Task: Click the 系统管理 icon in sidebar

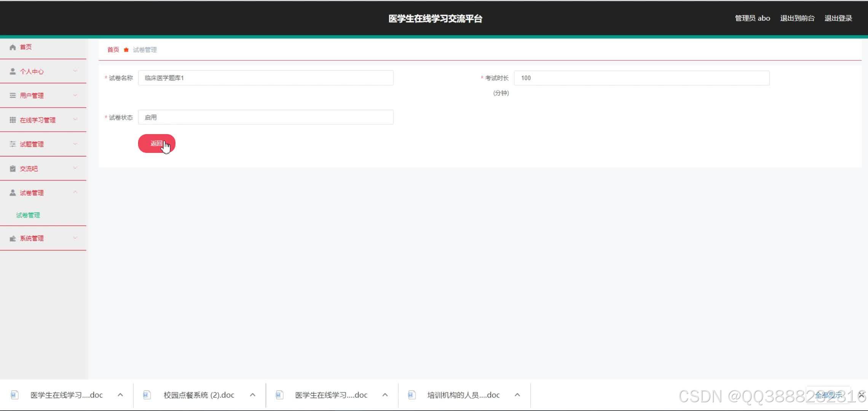Action: 13,238
